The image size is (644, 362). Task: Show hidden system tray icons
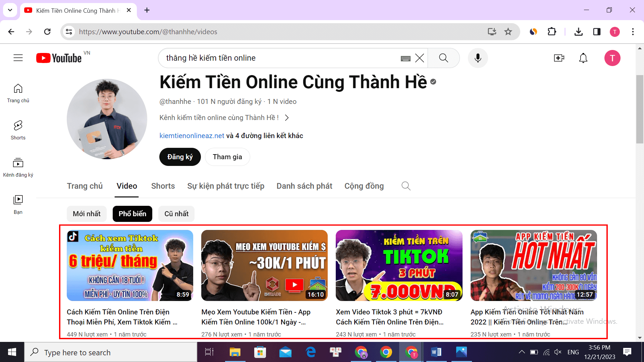pyautogui.click(x=522, y=352)
